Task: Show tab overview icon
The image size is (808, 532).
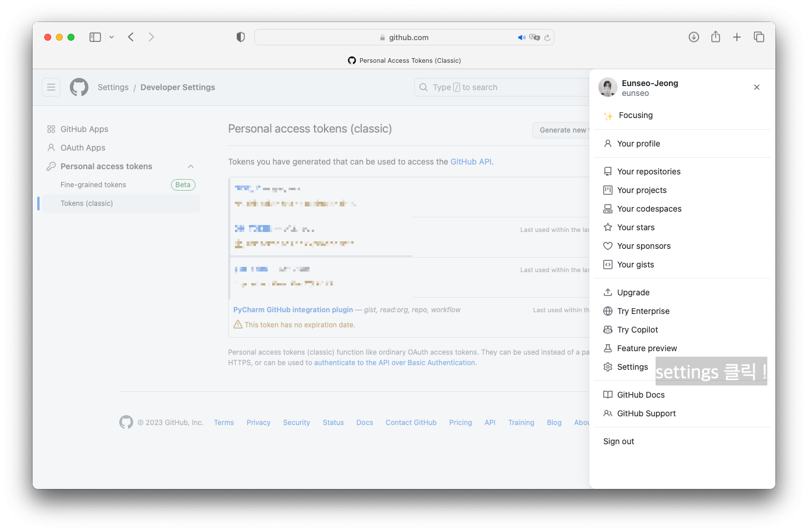Action: coord(759,37)
